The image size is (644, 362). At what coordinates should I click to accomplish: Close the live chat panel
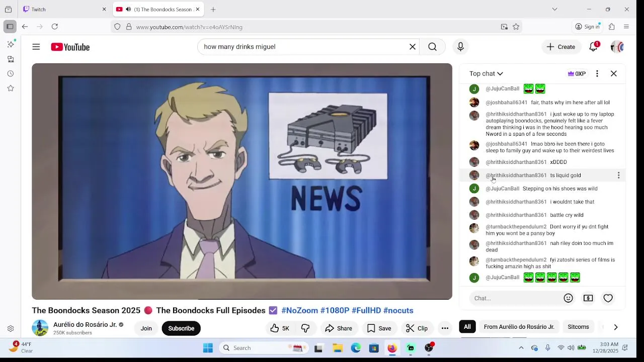(x=614, y=74)
